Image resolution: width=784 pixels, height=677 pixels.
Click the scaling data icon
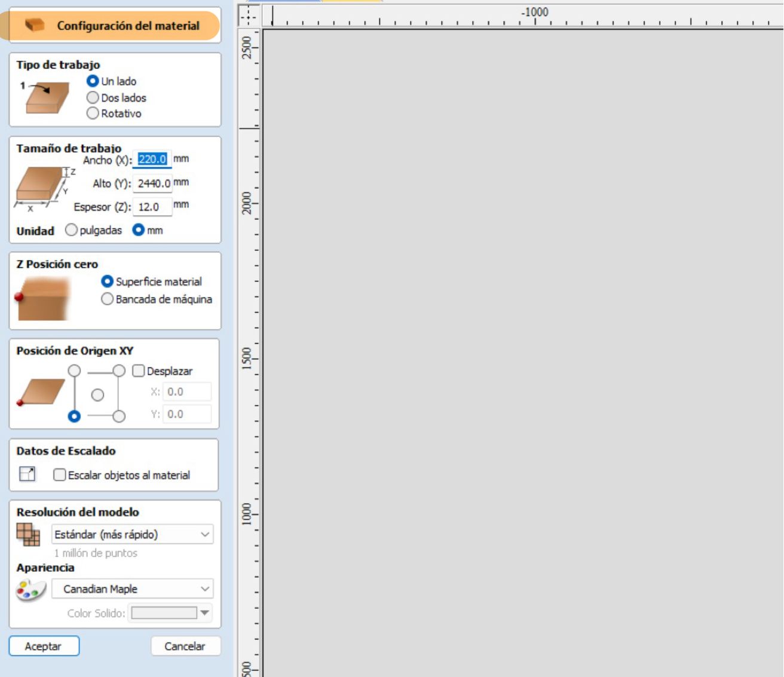[x=27, y=474]
